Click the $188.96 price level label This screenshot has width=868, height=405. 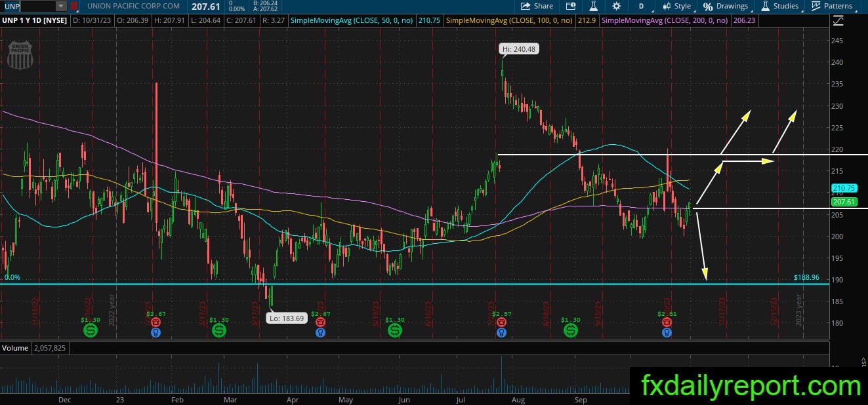point(806,277)
